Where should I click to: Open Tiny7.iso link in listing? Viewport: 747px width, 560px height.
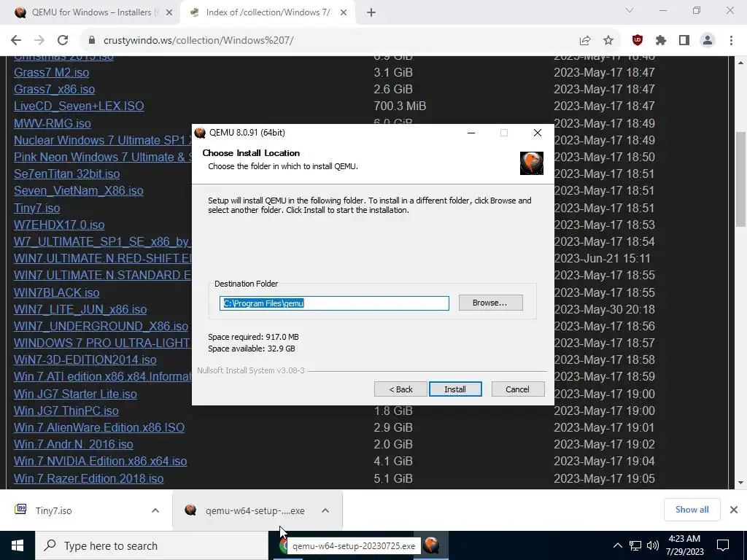[x=36, y=208]
